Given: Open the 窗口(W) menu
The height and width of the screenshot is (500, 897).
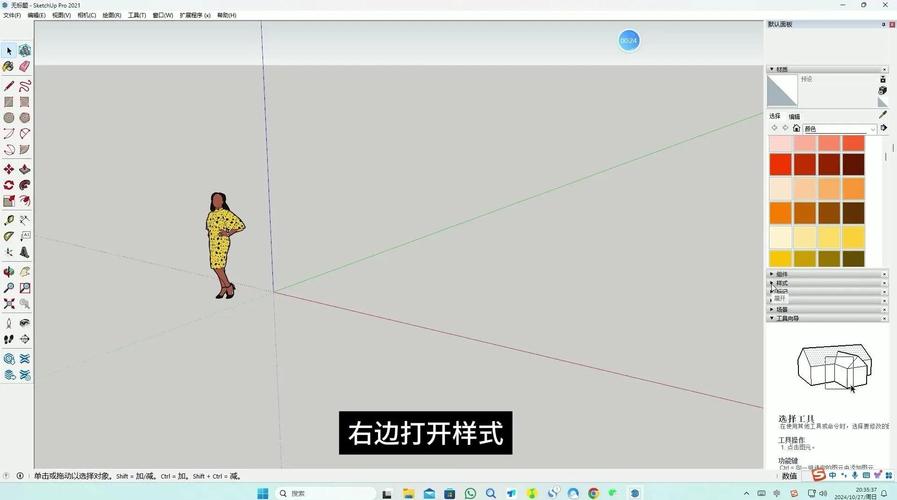Looking at the screenshot, I should [x=162, y=15].
